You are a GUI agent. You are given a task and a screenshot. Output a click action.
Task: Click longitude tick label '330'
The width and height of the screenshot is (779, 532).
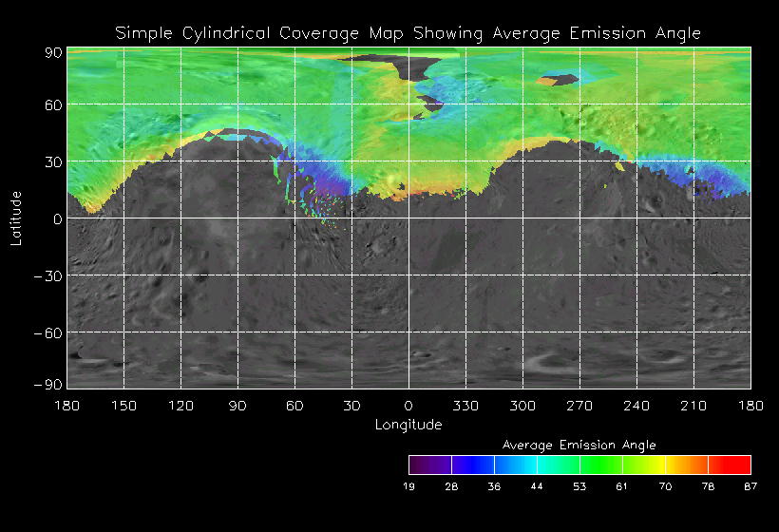tap(465, 406)
